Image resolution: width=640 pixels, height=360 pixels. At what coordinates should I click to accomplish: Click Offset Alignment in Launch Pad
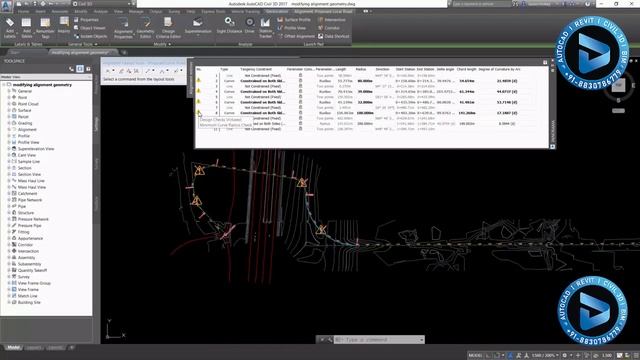pos(296,36)
